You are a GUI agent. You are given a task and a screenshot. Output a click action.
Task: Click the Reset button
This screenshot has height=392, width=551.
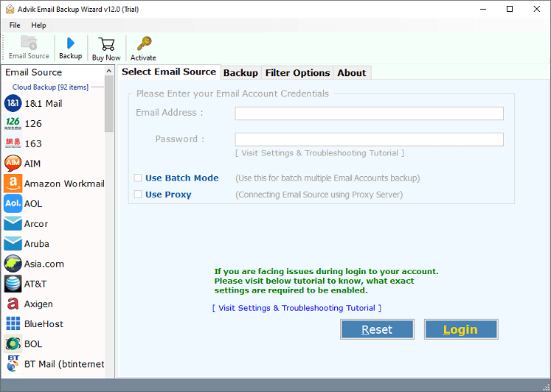click(377, 329)
